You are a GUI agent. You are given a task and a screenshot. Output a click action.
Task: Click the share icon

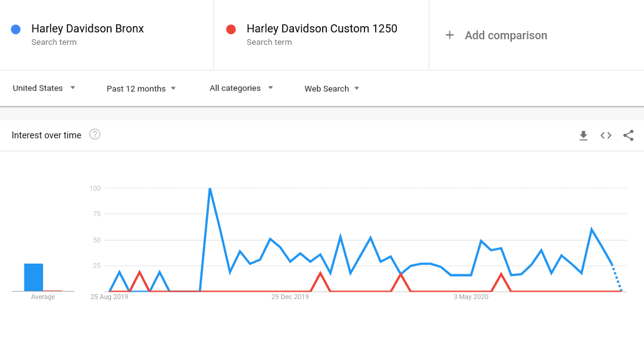pyautogui.click(x=628, y=135)
